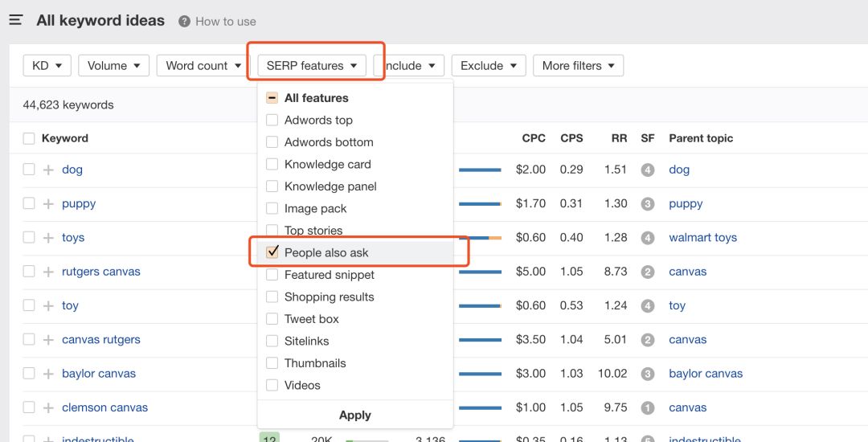The image size is (868, 442).
Task: Expand the KD filter dropdown
Action: (x=47, y=66)
